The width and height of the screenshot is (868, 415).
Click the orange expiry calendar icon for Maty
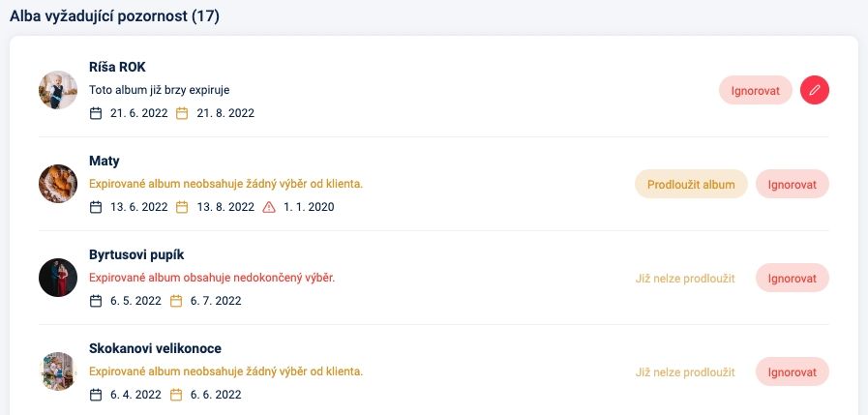[x=182, y=207]
